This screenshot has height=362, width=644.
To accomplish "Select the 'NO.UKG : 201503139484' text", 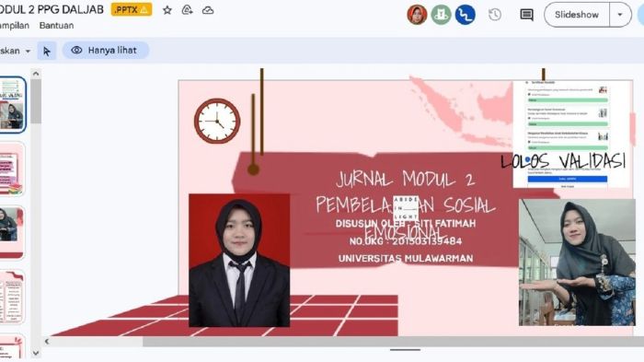I will (406, 241).
